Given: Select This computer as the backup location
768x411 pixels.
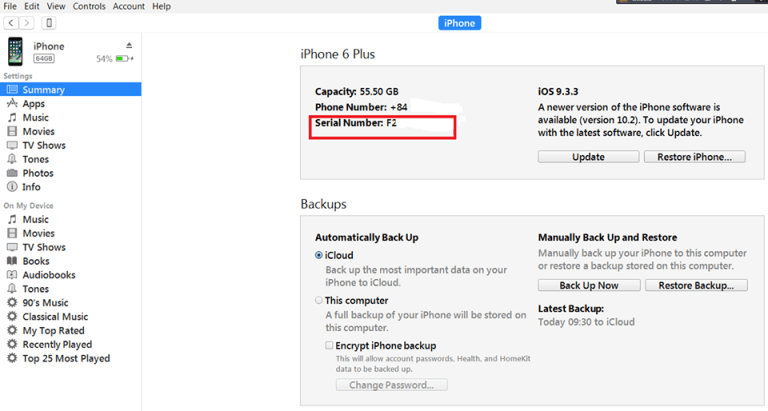Looking at the screenshot, I should click(x=319, y=300).
